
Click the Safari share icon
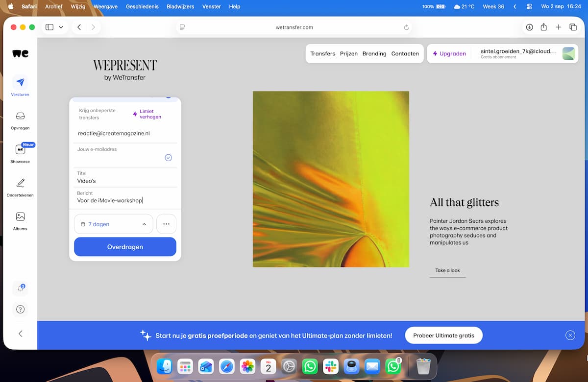(543, 27)
